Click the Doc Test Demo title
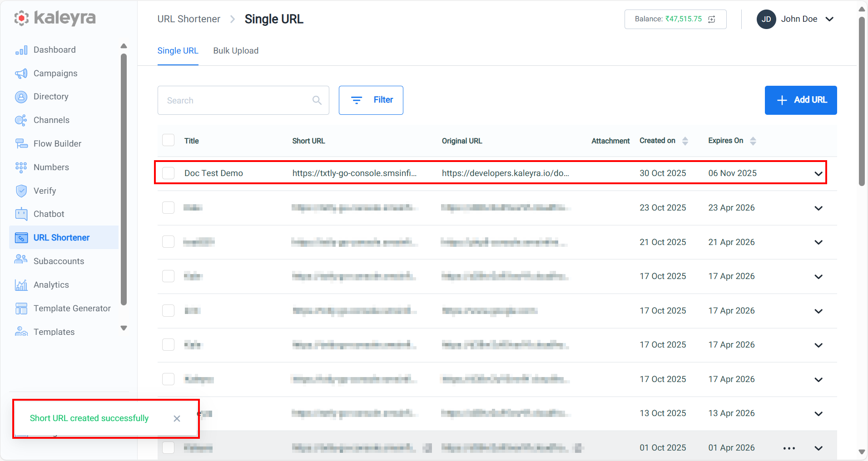 point(213,173)
